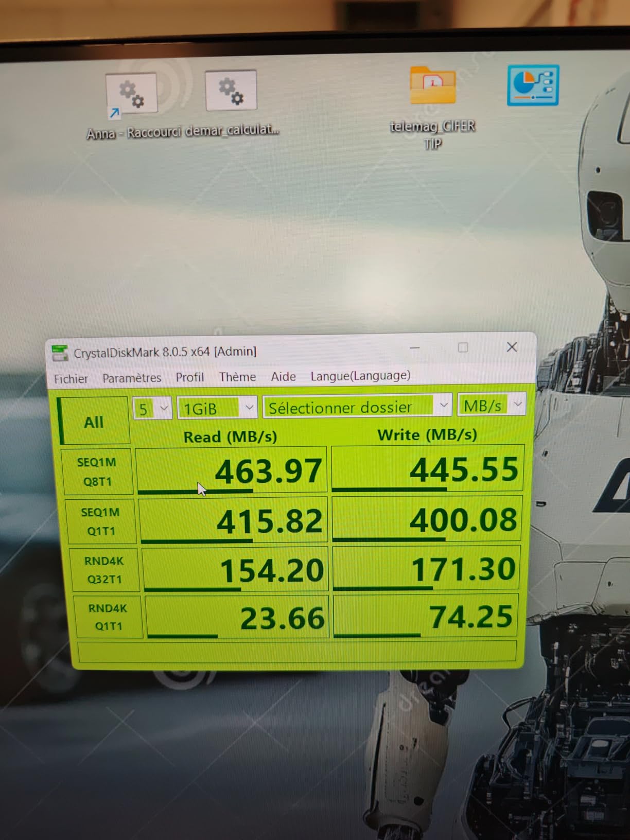The image size is (630, 840).
Task: Open the Paramètres menu
Action: point(132,378)
